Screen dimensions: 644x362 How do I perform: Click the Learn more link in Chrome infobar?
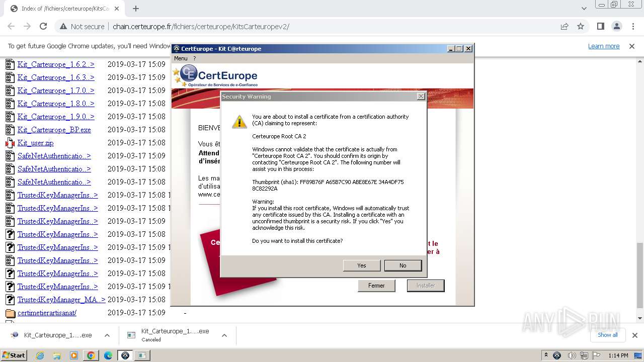[604, 46]
